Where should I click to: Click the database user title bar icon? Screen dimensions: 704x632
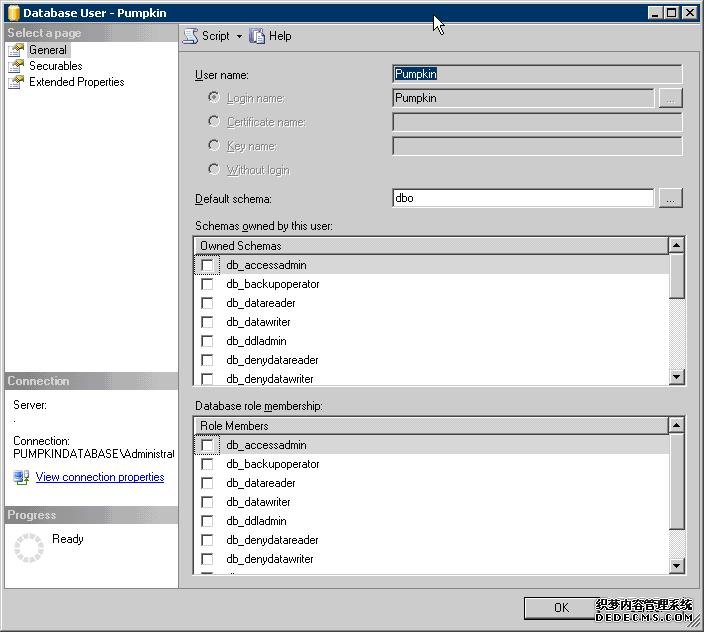[13, 13]
